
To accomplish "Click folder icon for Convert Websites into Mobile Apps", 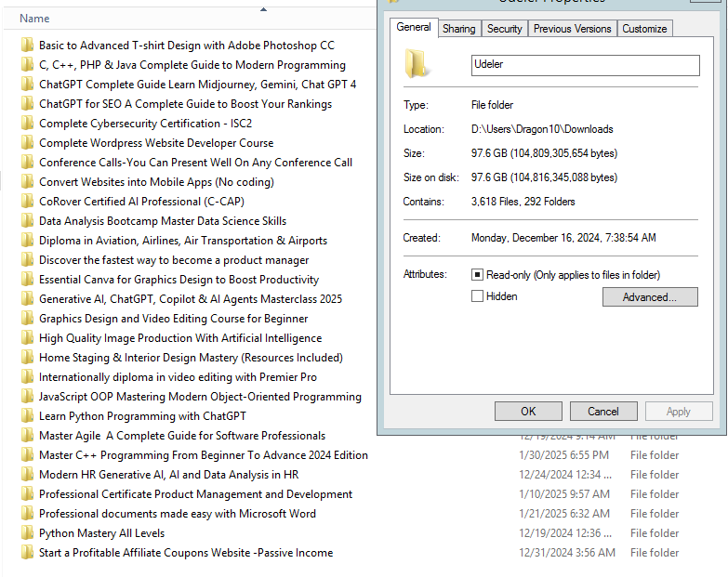I will tap(27, 181).
